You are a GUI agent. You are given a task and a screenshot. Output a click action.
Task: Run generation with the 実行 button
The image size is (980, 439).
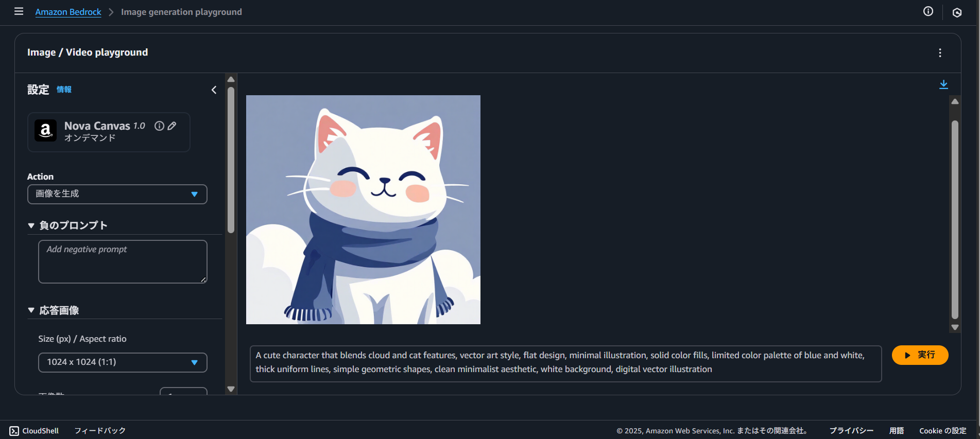click(920, 355)
